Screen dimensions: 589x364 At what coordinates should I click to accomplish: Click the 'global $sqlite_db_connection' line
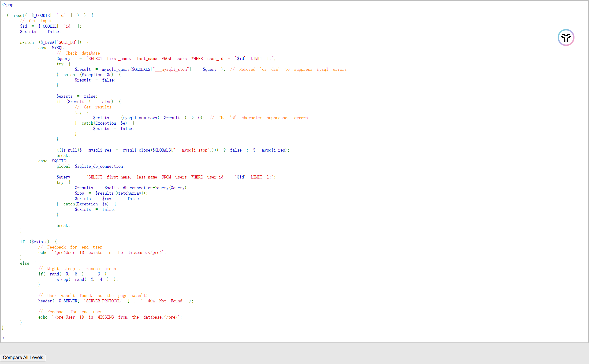[90, 166]
